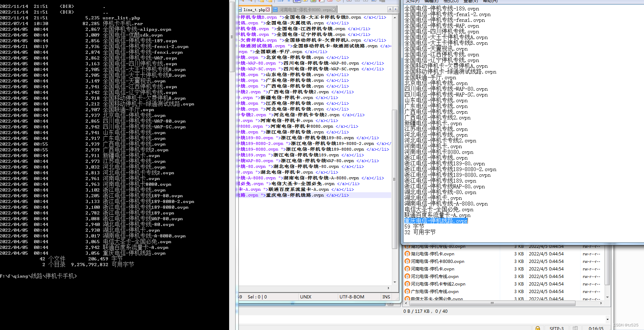Click the lock icon in SFTP status bar
This screenshot has height=330, width=644.
538,328
